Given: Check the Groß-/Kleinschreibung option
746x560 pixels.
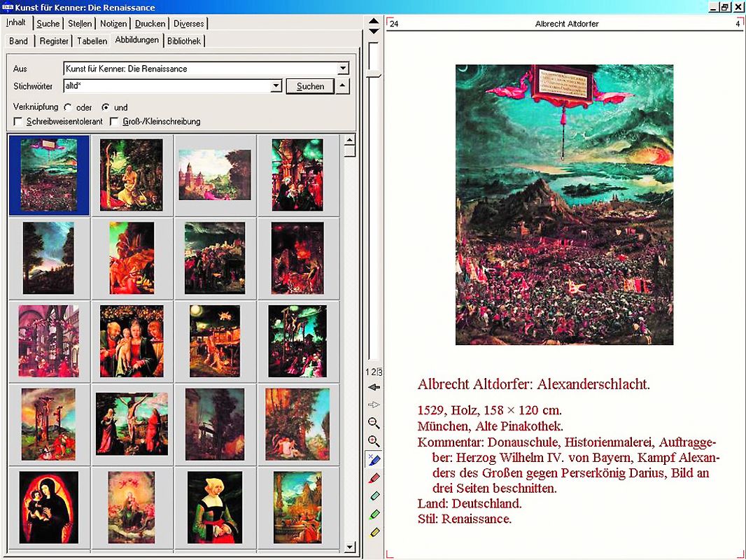Looking at the screenshot, I should [114, 121].
